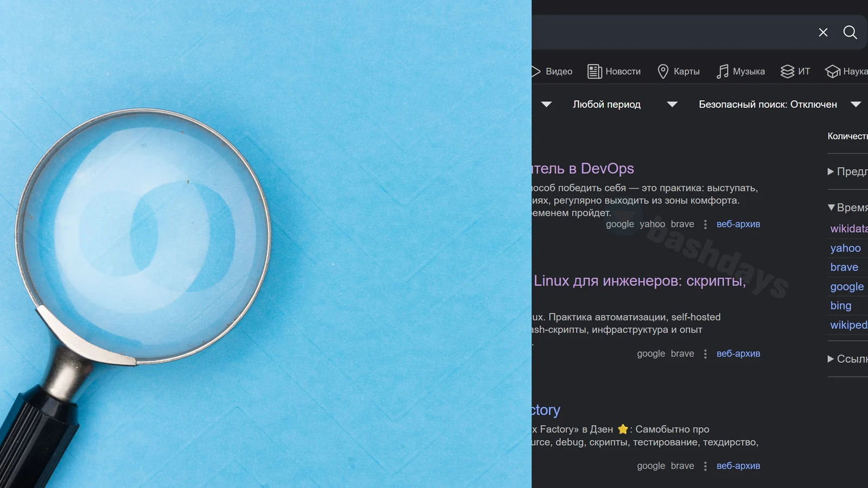Click google in the sidebar engine list

[x=847, y=287]
